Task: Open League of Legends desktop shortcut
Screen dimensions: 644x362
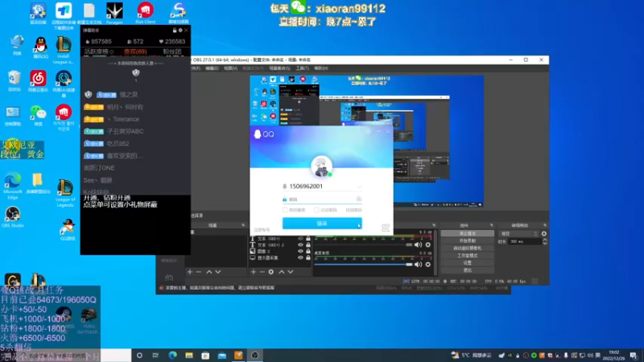Action: (x=65, y=193)
